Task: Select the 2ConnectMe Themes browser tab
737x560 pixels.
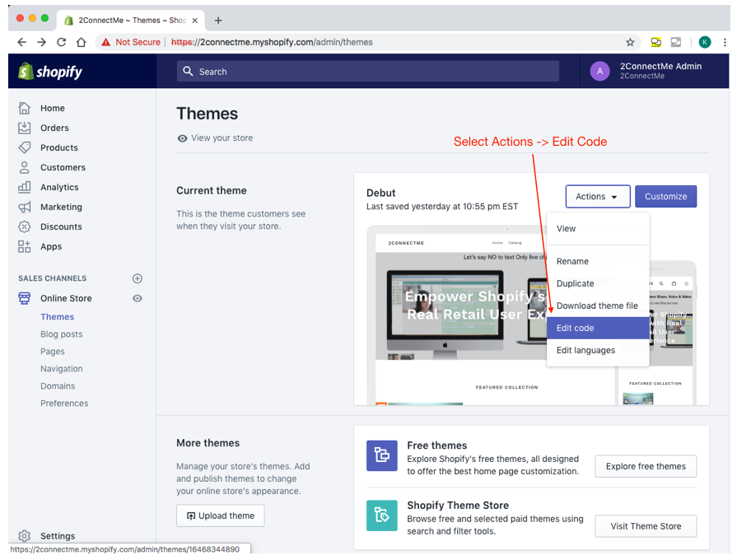Action: coord(131,21)
